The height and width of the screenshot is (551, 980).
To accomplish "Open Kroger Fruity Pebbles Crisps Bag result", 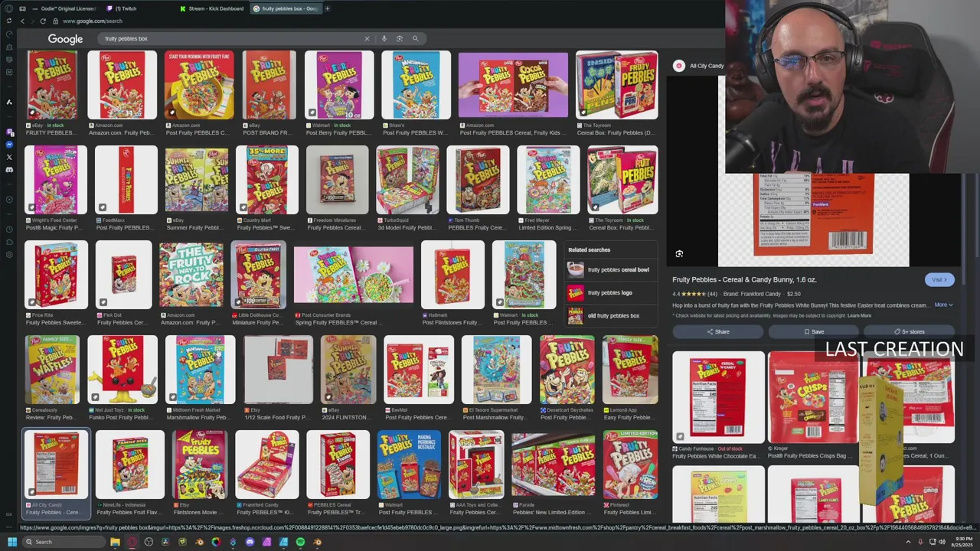I will point(812,397).
